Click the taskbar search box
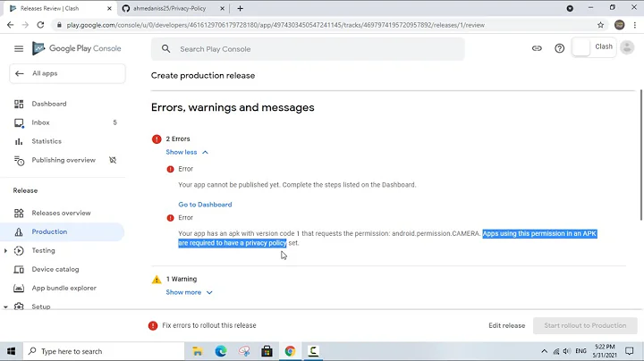644x361 pixels. click(104, 351)
